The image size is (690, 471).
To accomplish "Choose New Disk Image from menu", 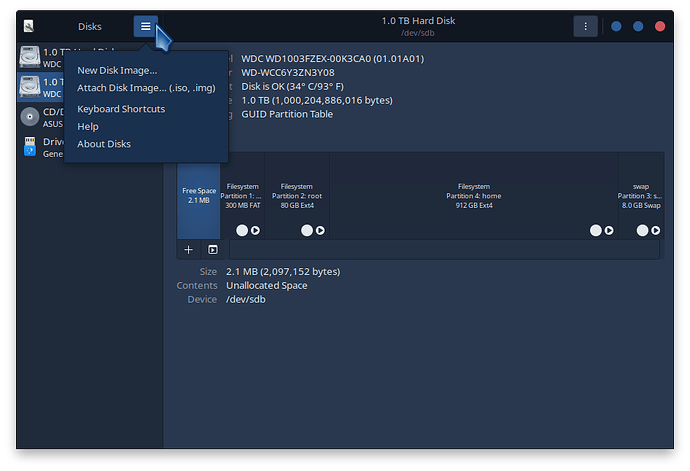I will 117,70.
